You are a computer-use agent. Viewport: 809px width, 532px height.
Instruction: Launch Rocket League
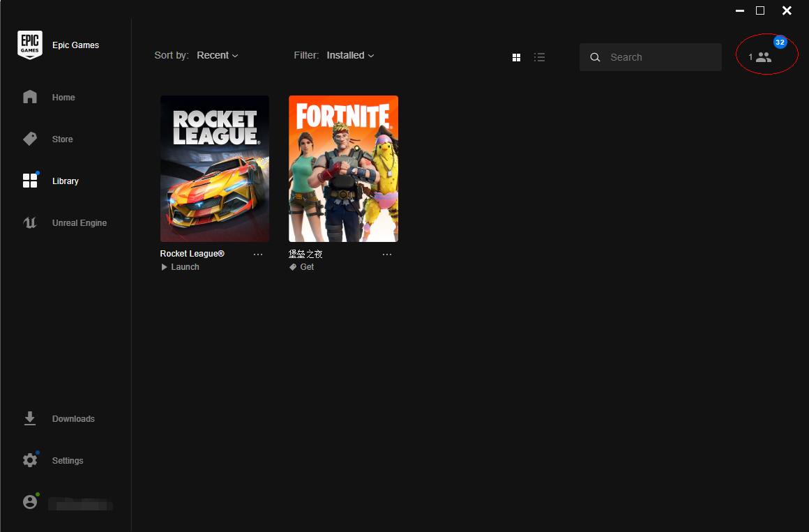[x=179, y=266]
